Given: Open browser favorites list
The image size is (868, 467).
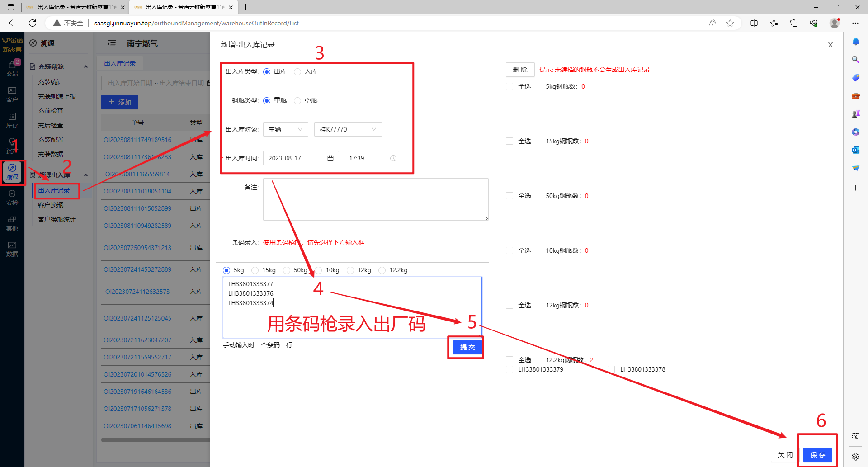Looking at the screenshot, I should [x=774, y=23].
